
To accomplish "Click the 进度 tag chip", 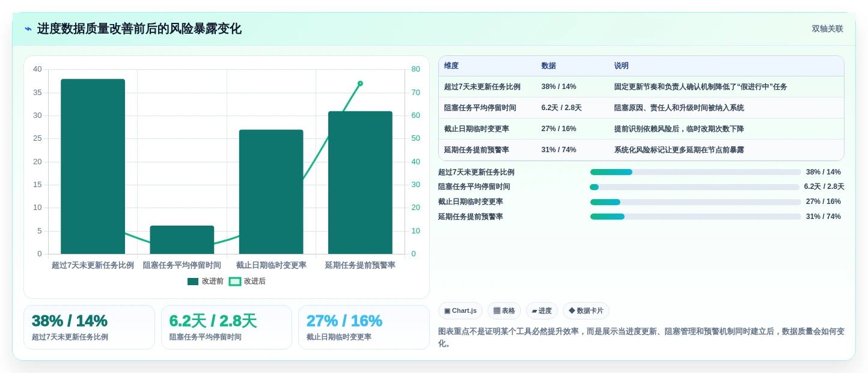I will (542, 311).
